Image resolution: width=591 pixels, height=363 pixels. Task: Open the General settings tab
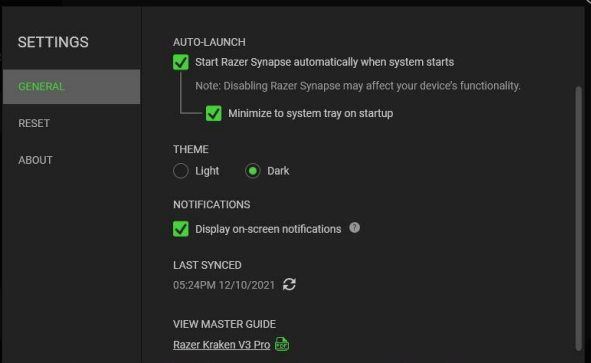coord(72,86)
